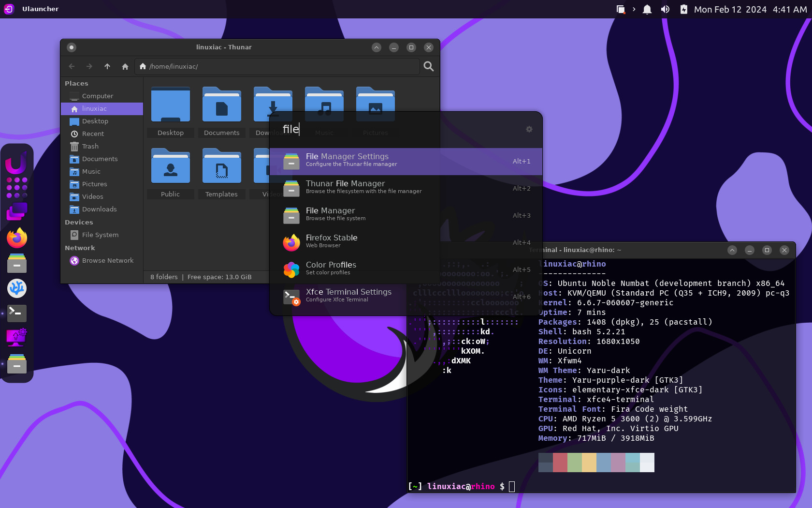Mute volume from top panel speaker icon

(x=666, y=9)
